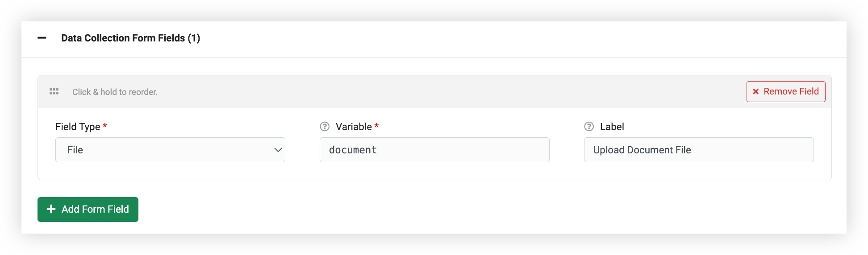Screen dimensions: 868x255
Task: Show help for the Label field
Action: tap(589, 127)
